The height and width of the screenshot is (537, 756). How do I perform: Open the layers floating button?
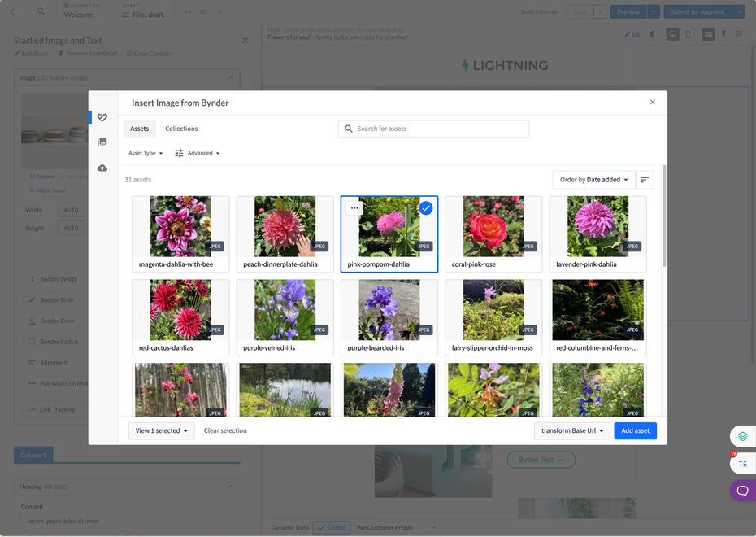742,436
